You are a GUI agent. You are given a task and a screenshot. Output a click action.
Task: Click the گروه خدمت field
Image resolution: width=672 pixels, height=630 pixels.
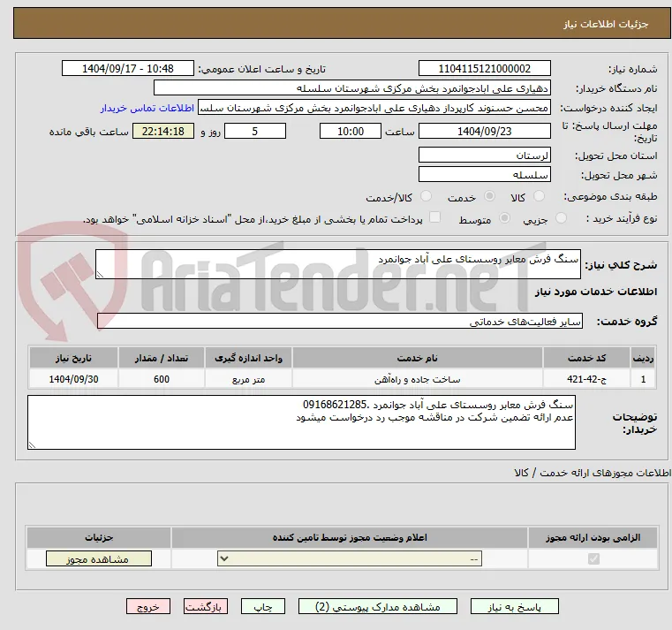(x=340, y=322)
